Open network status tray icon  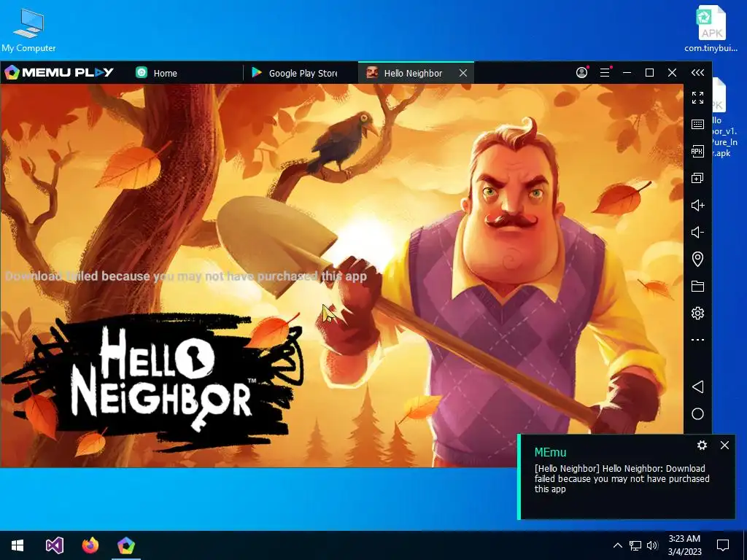pyautogui.click(x=635, y=545)
